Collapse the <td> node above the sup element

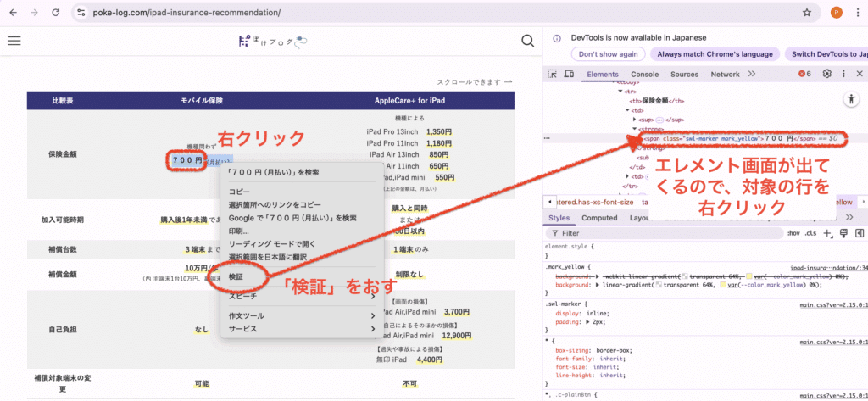(627, 109)
